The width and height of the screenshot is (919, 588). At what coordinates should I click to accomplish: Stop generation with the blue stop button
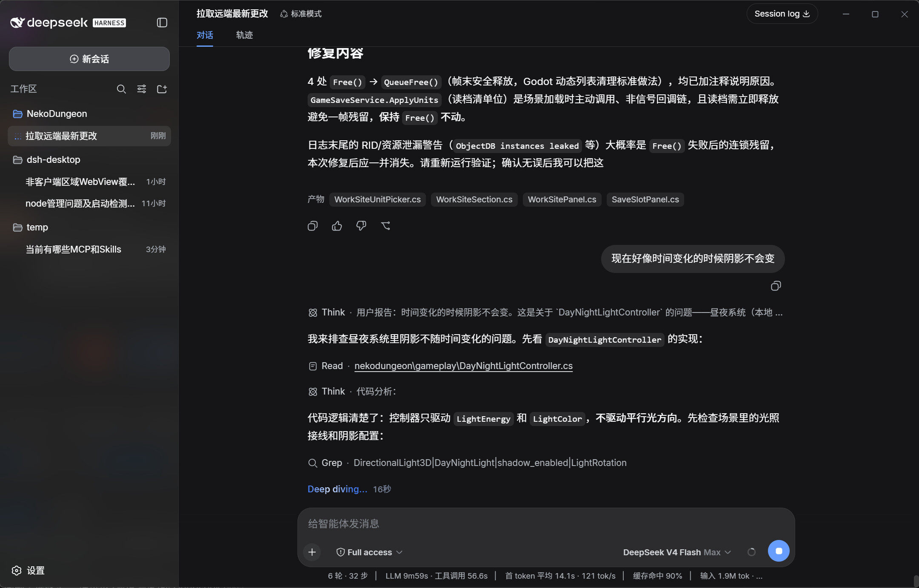click(779, 551)
